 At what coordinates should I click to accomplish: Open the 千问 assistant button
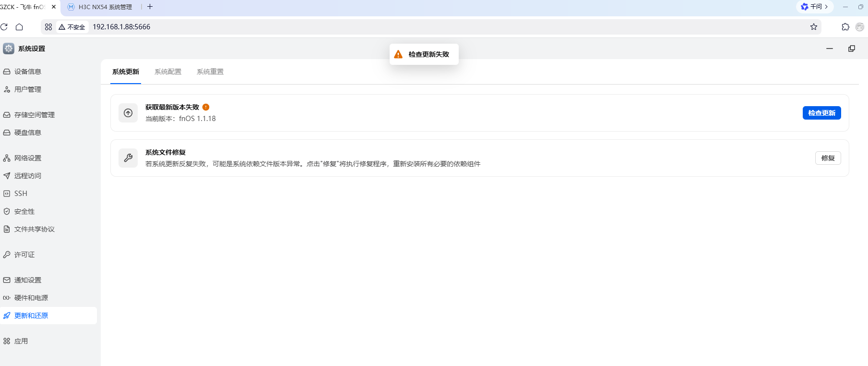(x=815, y=7)
